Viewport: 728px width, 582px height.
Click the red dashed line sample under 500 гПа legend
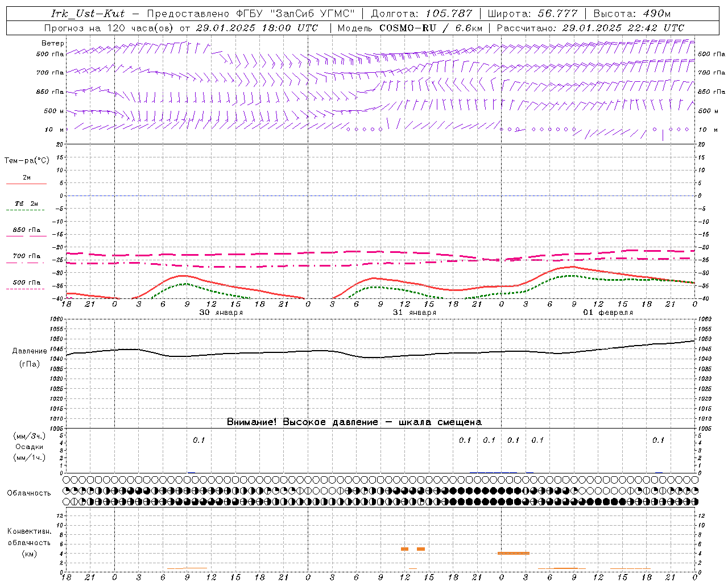point(25,289)
